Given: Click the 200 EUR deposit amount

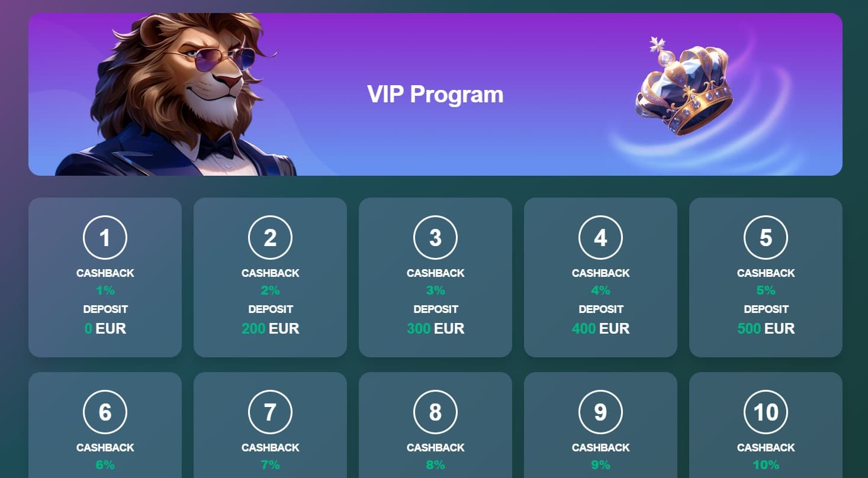Looking at the screenshot, I should [270, 328].
